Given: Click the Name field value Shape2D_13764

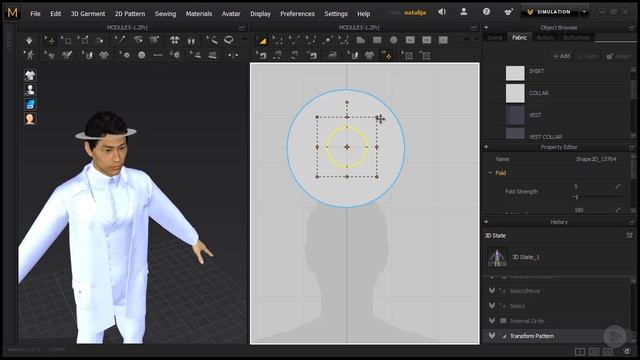Looking at the screenshot, I should (596, 159).
